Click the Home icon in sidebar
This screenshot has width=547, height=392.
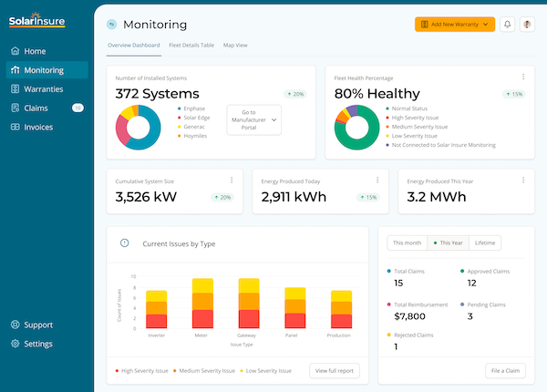click(15, 51)
